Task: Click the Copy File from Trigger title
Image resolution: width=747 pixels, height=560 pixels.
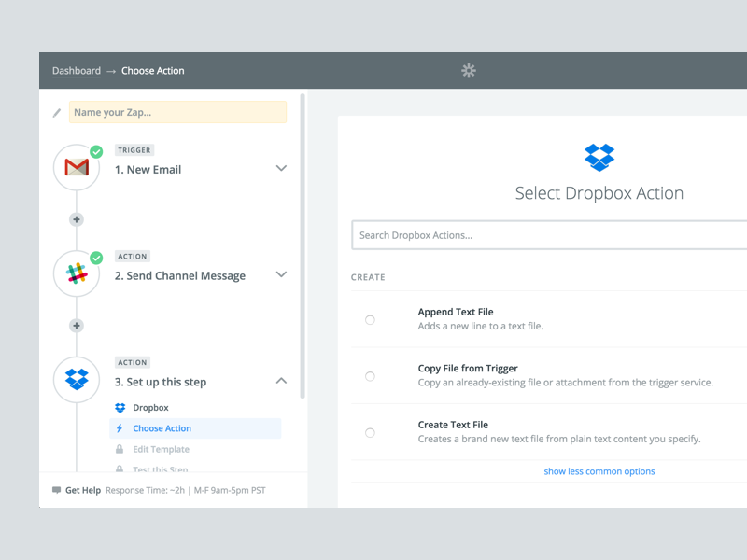Action: [x=468, y=368]
